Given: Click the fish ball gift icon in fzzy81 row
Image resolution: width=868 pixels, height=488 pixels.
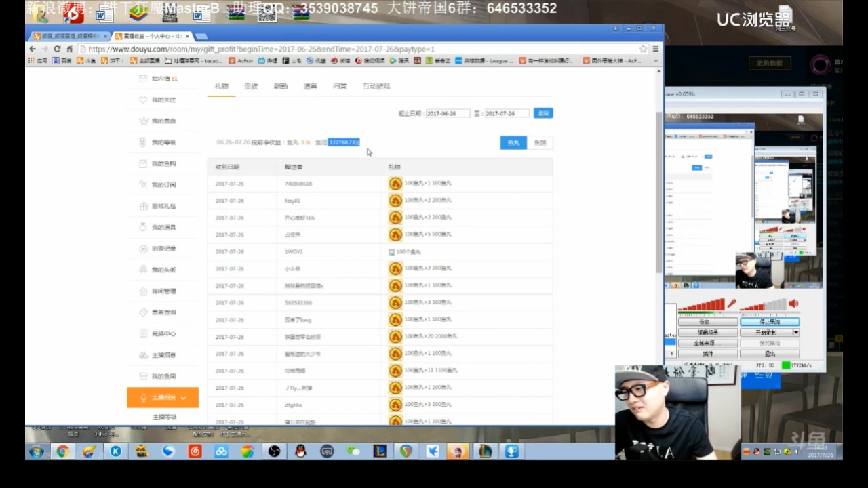Looking at the screenshot, I should (395, 201).
